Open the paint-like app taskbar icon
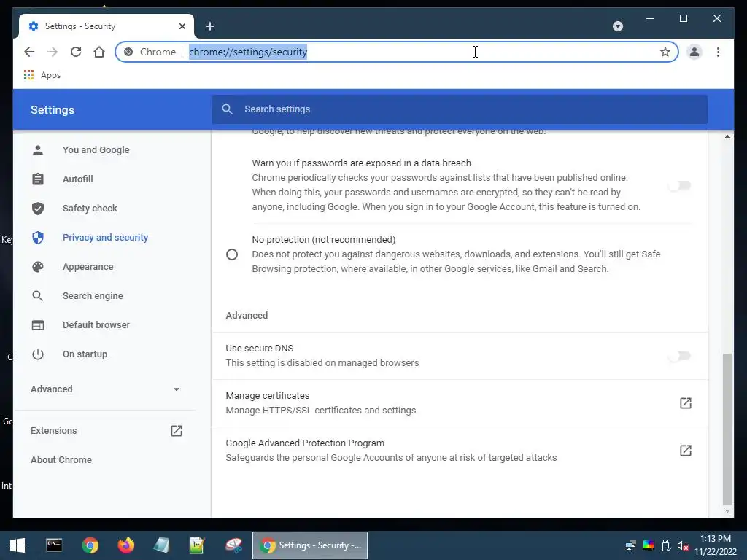747x560 pixels. [233, 545]
